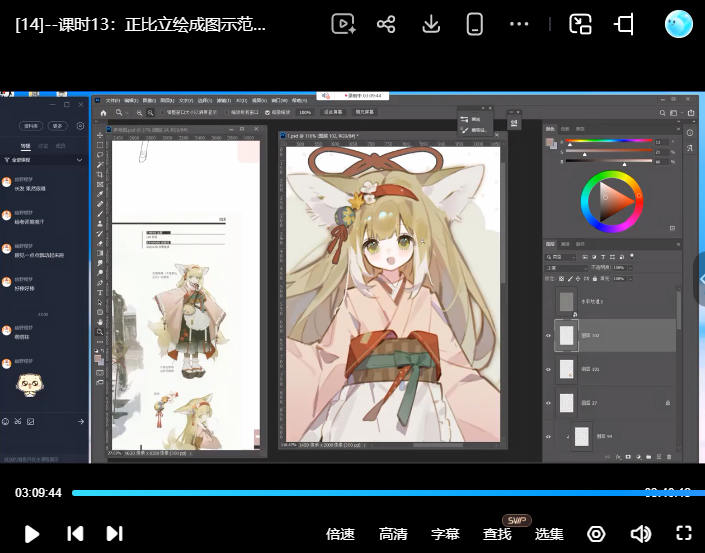Viewport: 705px width, 553px height.
Task: Select the Frame tool
Action: tap(100, 184)
